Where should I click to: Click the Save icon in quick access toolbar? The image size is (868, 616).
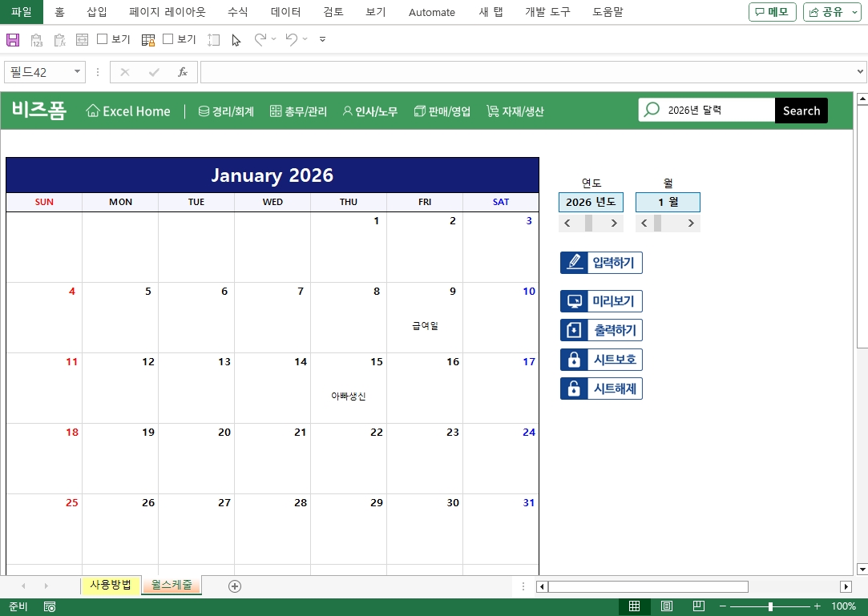tap(13, 40)
